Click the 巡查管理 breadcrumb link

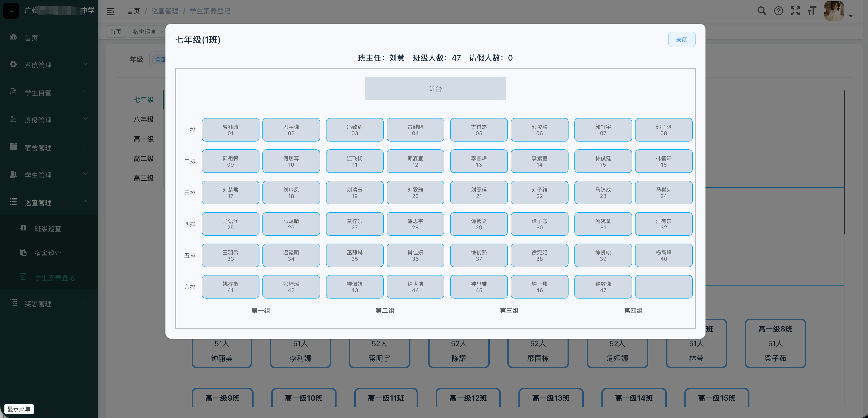165,11
